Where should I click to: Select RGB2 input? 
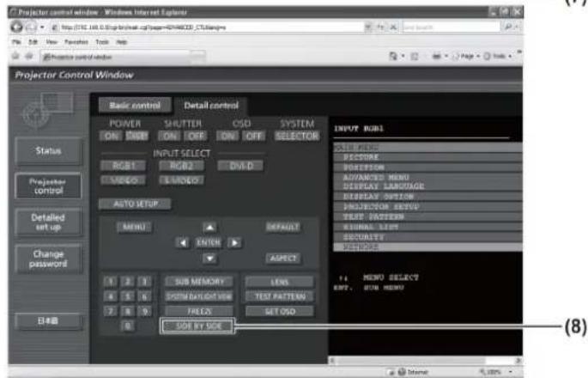pos(181,166)
